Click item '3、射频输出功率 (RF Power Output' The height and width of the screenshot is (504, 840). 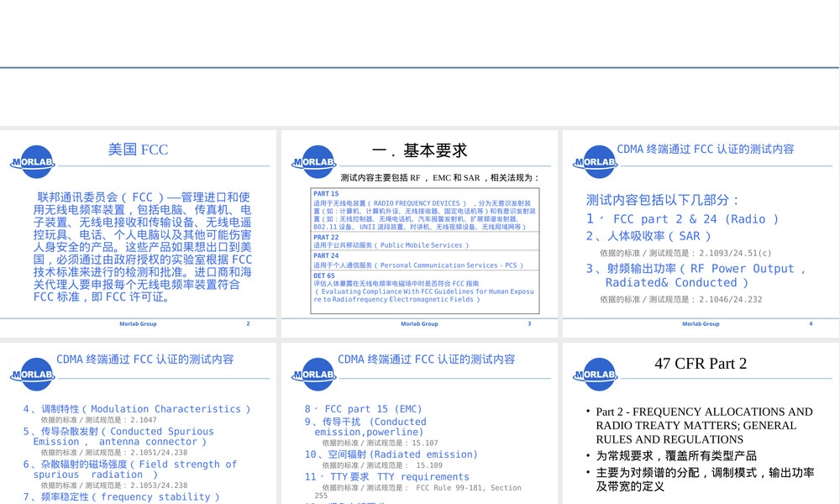click(696, 276)
